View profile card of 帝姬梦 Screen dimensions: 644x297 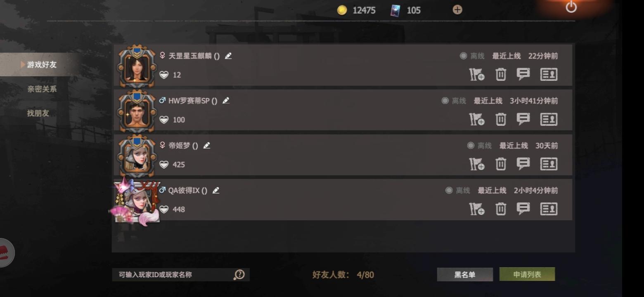tap(549, 164)
